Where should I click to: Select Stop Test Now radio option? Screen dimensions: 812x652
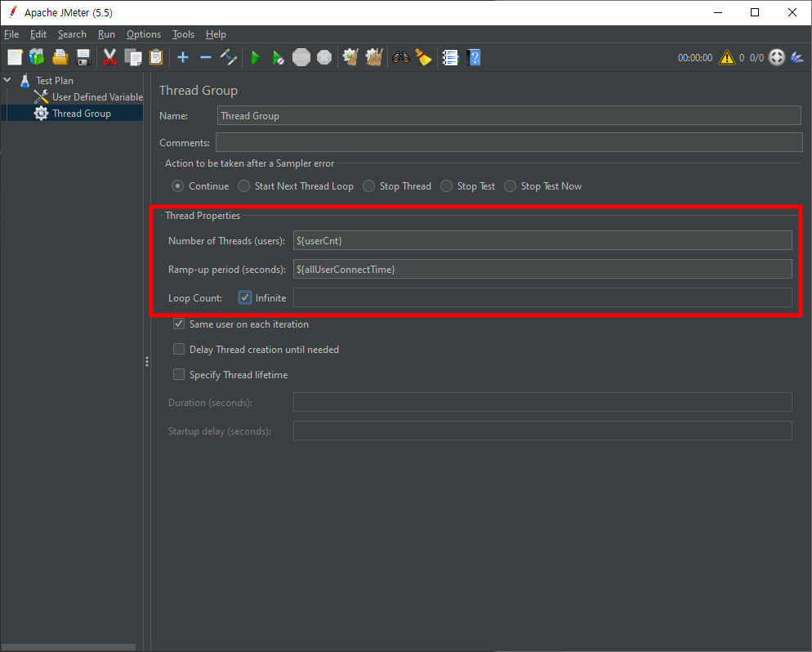[x=510, y=186]
